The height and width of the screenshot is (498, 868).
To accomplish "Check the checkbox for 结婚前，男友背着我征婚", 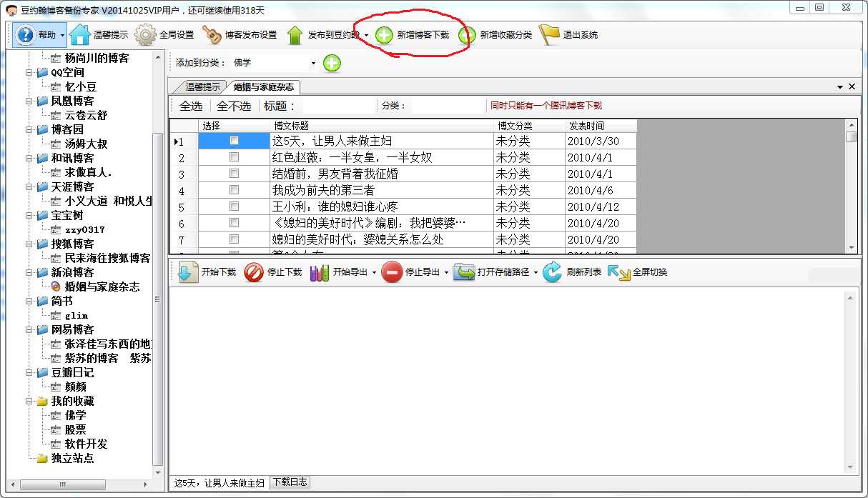I will click(233, 174).
